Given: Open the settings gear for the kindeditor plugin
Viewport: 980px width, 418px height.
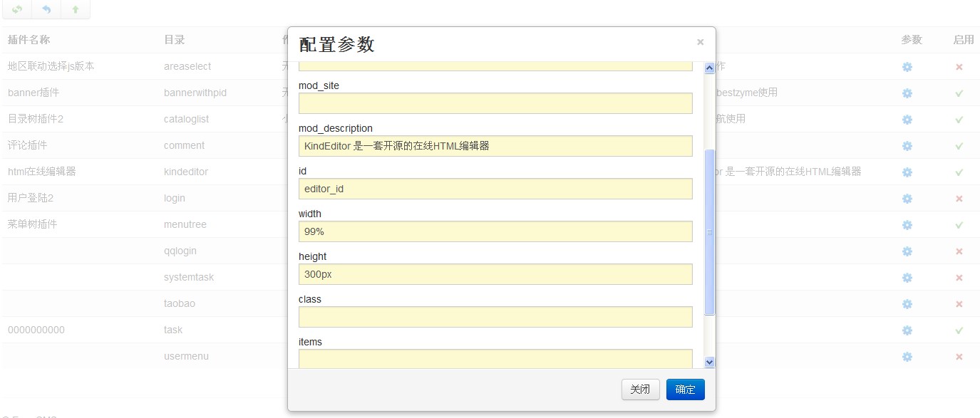Looking at the screenshot, I should coord(907,172).
